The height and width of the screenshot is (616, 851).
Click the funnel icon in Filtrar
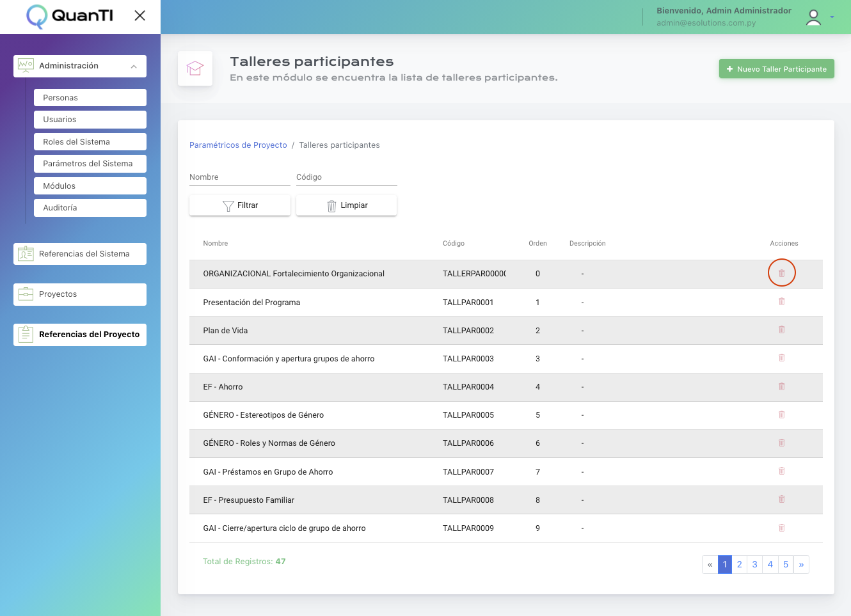pyautogui.click(x=228, y=206)
